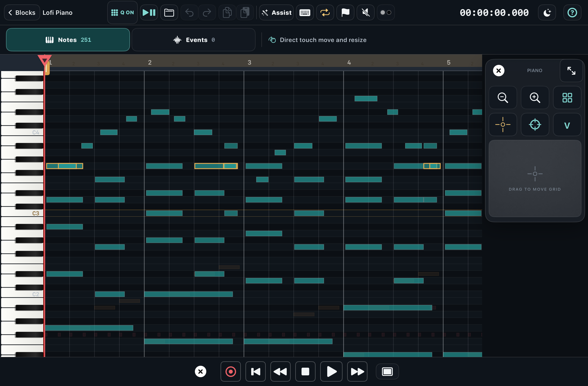Select the Events 0 tab

point(194,40)
